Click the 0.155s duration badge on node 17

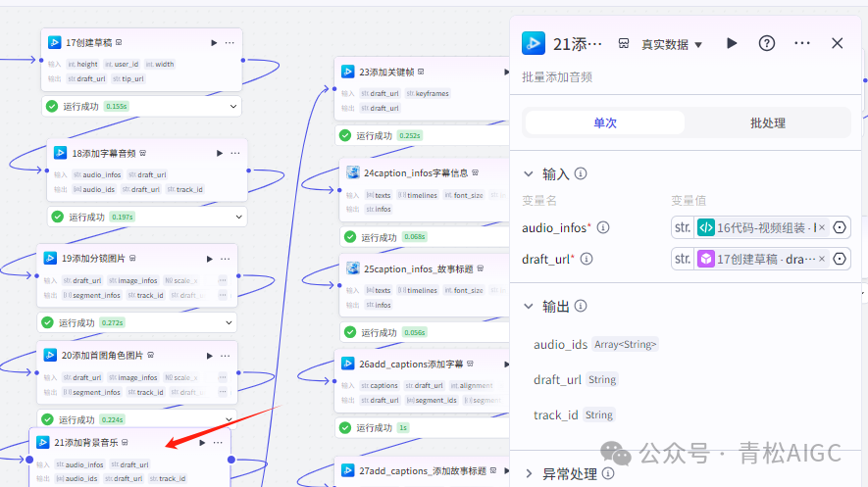point(117,106)
